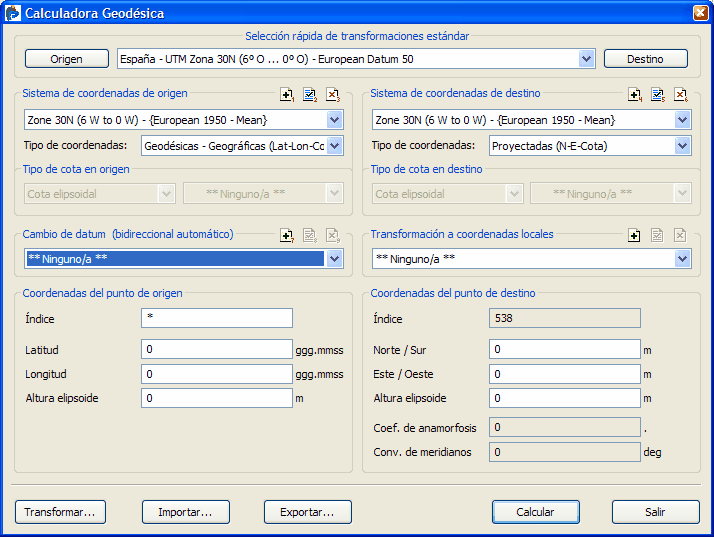Open the quick standard transformation dropdown
The width and height of the screenshot is (714, 537).
pyautogui.click(x=587, y=59)
